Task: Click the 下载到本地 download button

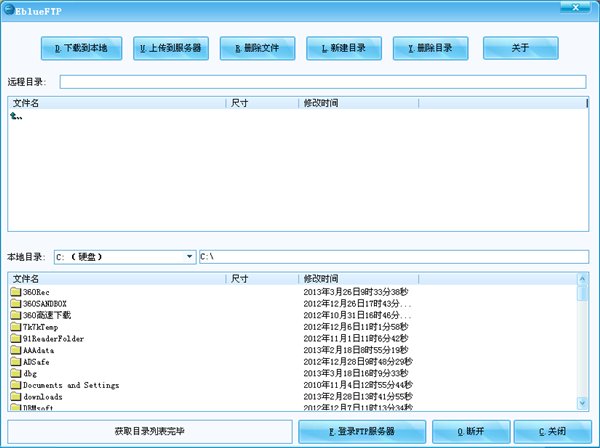Action: pyautogui.click(x=82, y=48)
